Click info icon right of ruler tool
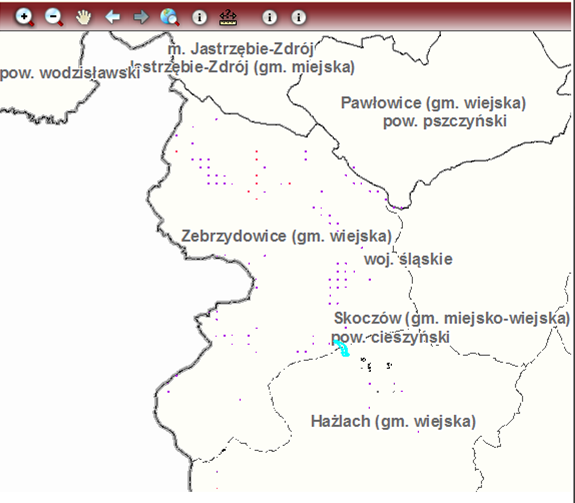Viewport: 575px width, 503px height. pyautogui.click(x=270, y=17)
